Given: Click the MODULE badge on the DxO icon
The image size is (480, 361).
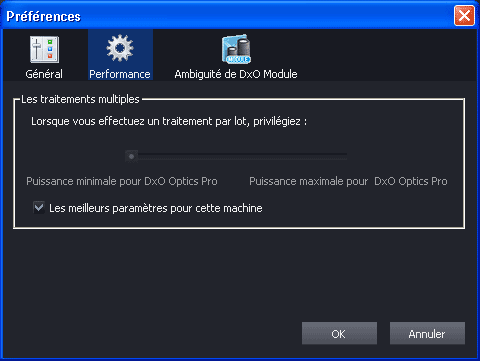Looking at the screenshot, I should [238, 59].
